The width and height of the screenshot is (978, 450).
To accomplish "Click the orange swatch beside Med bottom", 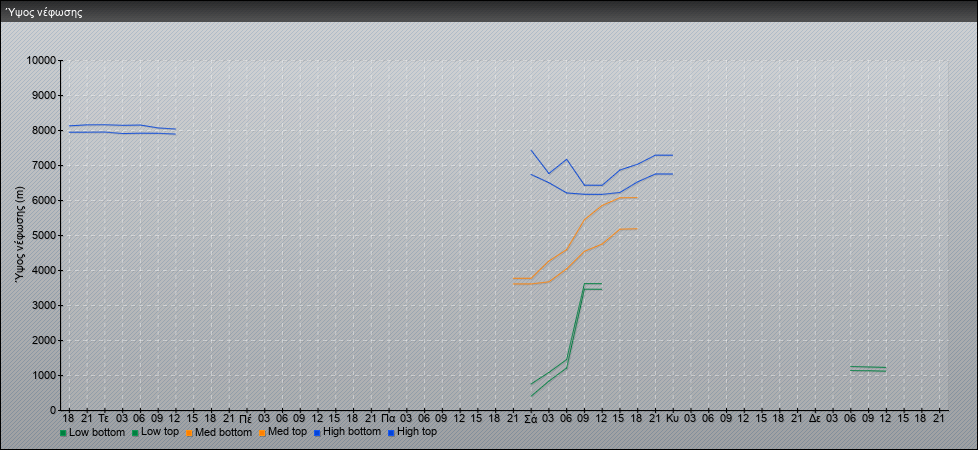I will click(x=190, y=433).
